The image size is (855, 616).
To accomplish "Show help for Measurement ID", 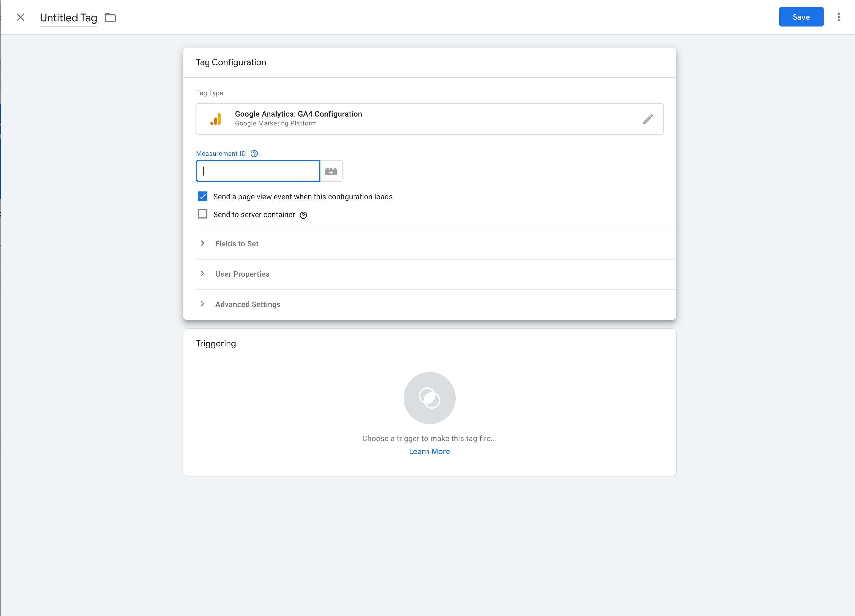I will point(254,153).
